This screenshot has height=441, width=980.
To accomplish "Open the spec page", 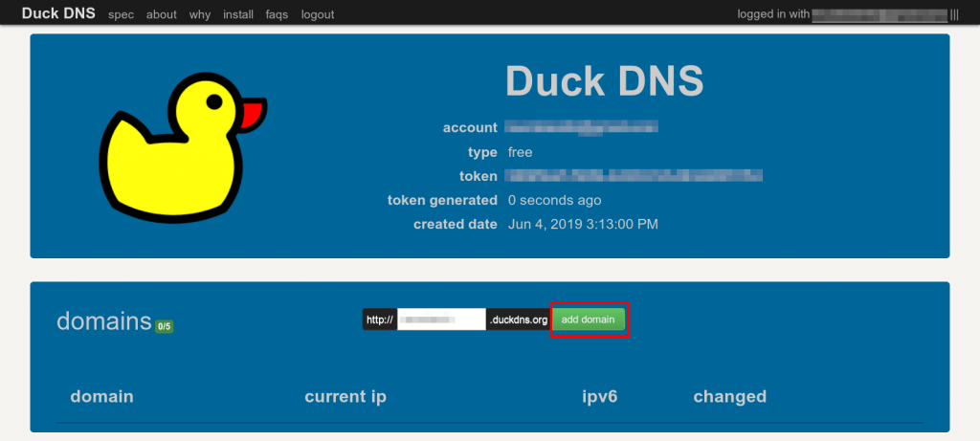I will [121, 14].
